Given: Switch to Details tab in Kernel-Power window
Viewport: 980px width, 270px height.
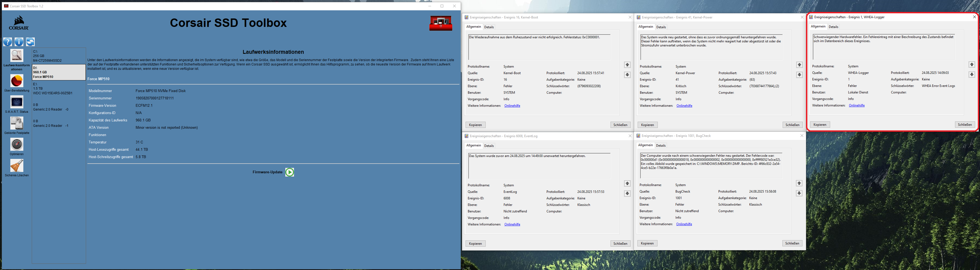Looking at the screenshot, I should point(661,27).
